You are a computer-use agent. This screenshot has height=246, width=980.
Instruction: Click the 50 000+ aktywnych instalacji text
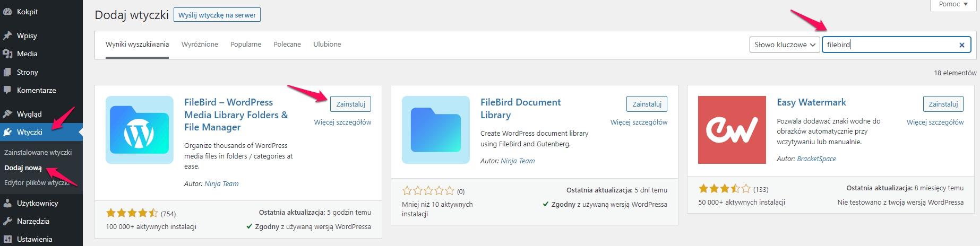(x=742, y=203)
